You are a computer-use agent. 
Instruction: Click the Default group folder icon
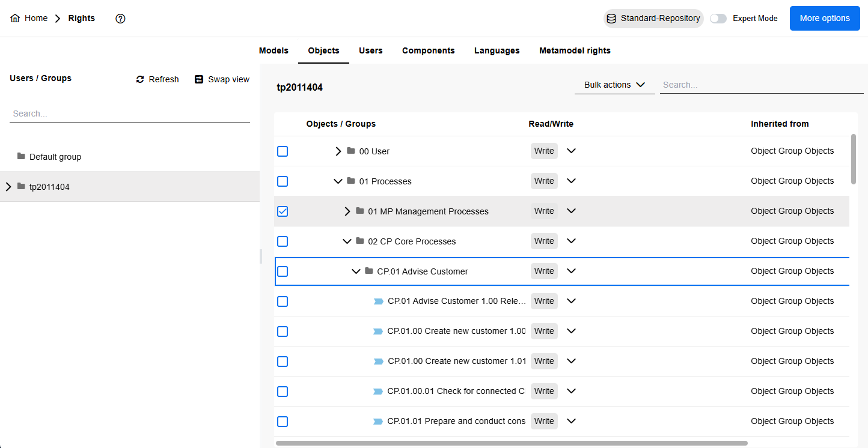21,157
